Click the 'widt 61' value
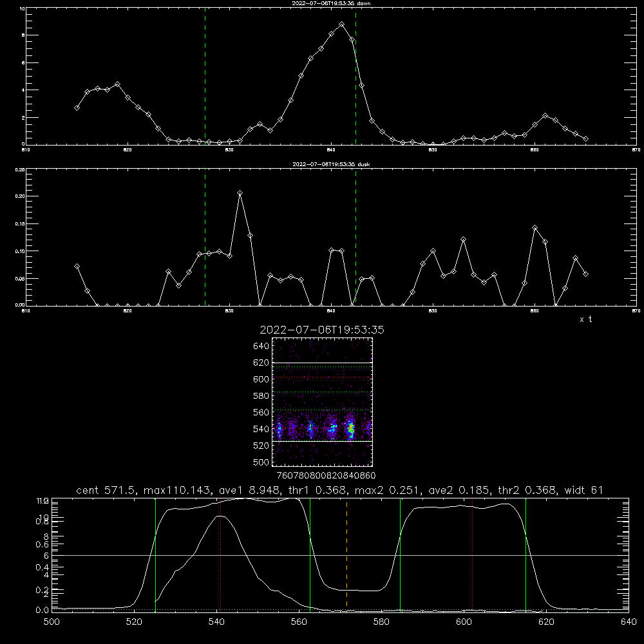 click(583, 490)
